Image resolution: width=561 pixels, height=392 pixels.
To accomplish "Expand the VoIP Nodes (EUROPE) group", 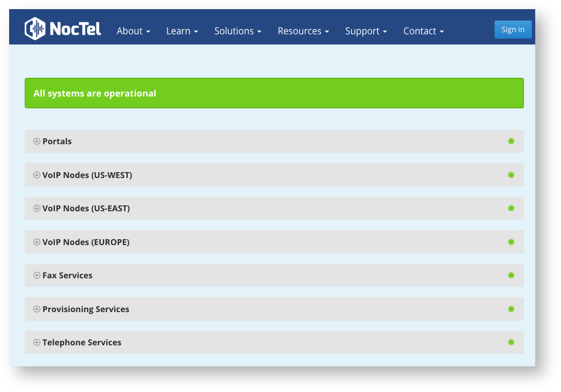I will coord(37,242).
